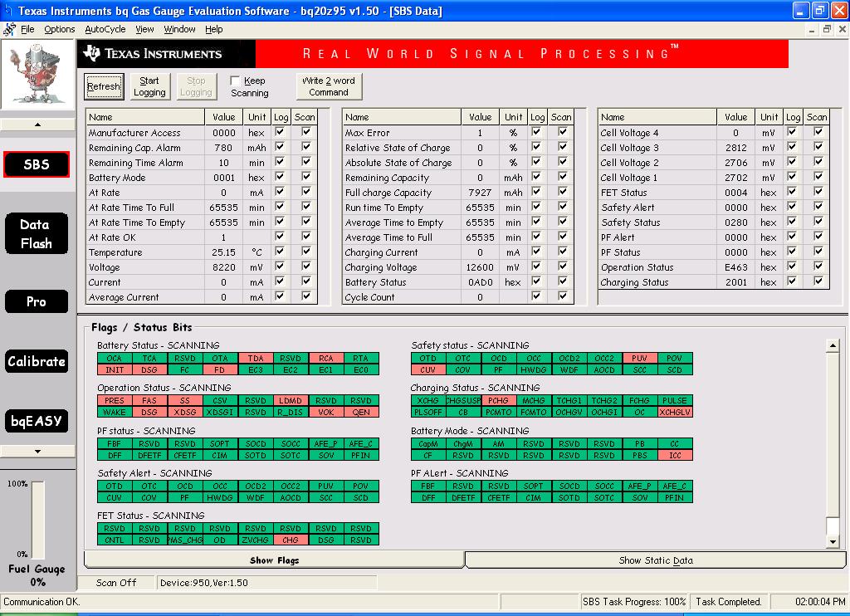Toggle the Scan checkbox for Charging Status row

[818, 281]
